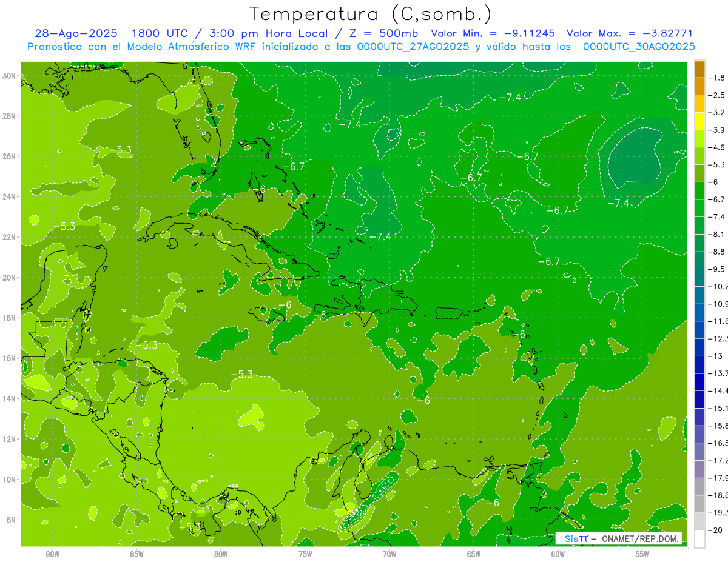This screenshot has height=562, width=728.
Task: Click the 65W longitude axis label
Action: [474, 554]
